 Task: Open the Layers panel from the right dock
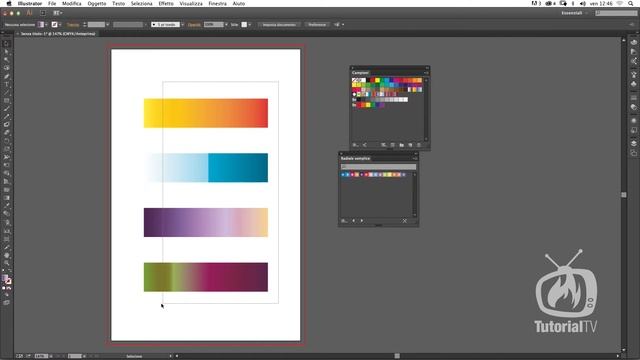point(633,143)
